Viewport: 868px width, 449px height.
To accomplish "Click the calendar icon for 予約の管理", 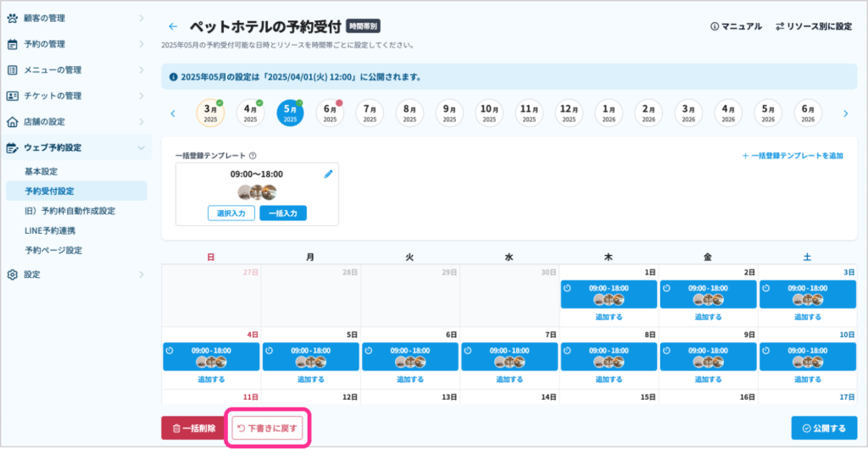I will click(13, 44).
